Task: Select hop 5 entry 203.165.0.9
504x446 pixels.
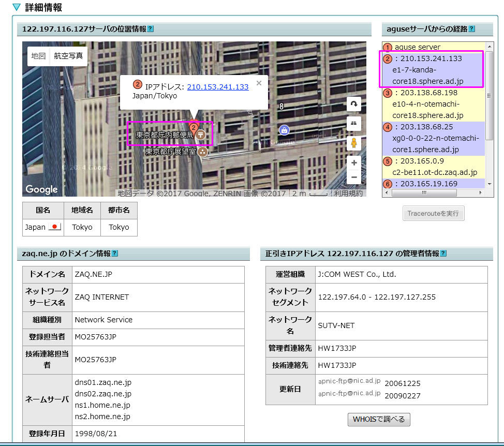Action: [433, 167]
